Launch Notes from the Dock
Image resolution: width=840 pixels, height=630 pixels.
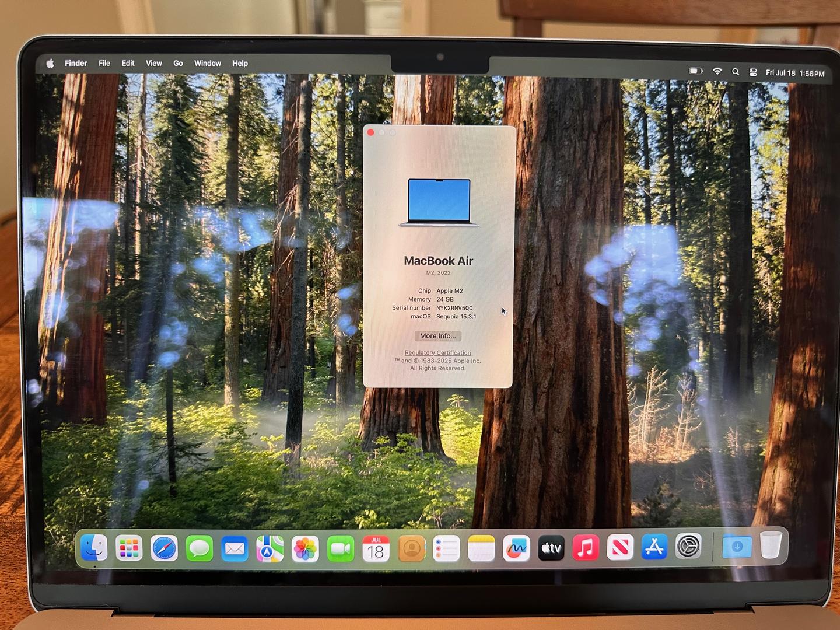click(481, 549)
